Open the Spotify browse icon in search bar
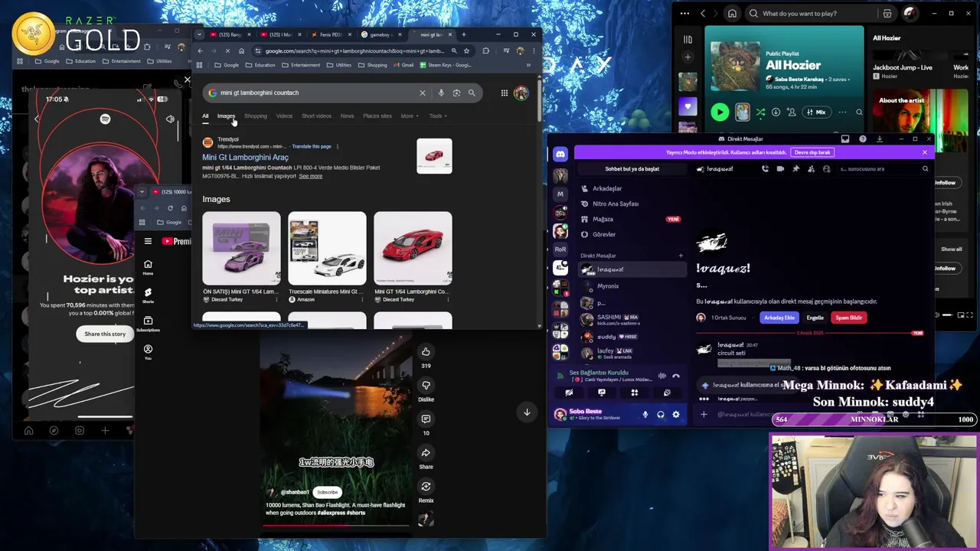This screenshot has width=980, height=551. point(887,13)
